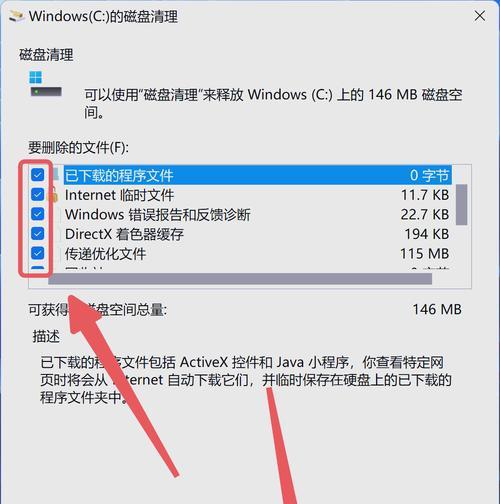Toggle the Internet 临时文件 checkbox
The image size is (500, 504).
click(x=38, y=194)
